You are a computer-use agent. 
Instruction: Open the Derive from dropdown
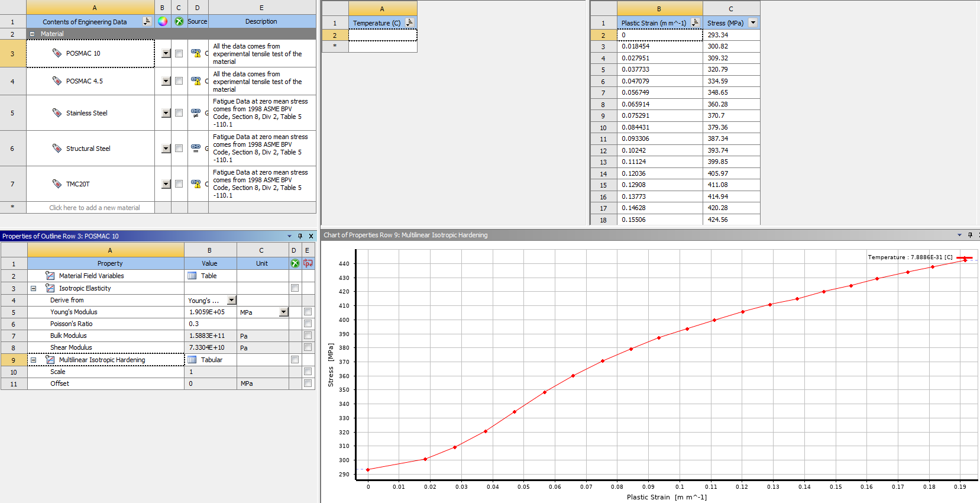231,300
